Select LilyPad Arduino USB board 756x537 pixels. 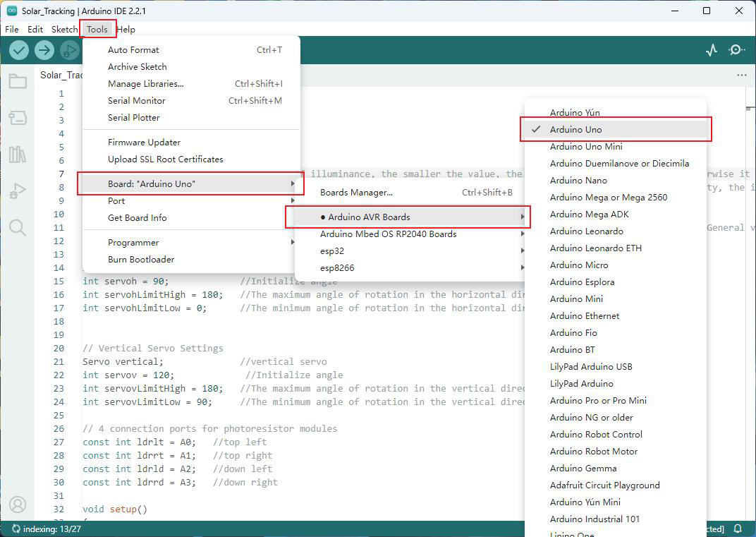coord(616,367)
